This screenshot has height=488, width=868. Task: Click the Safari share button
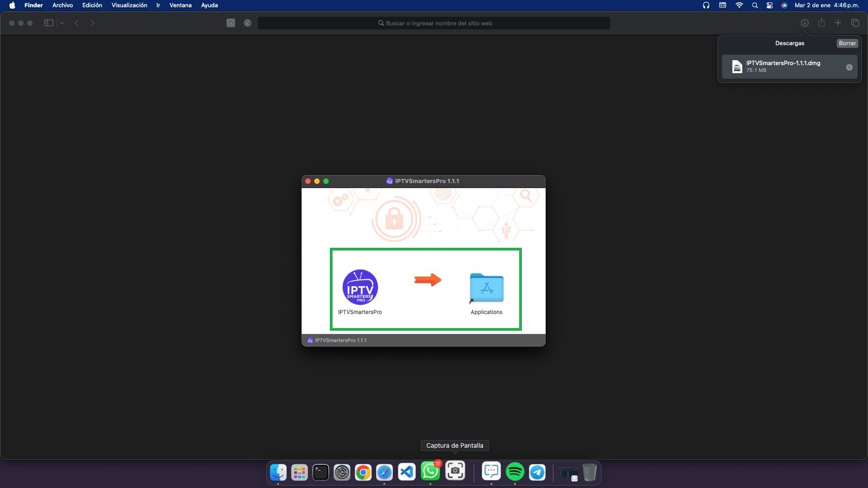tap(821, 23)
